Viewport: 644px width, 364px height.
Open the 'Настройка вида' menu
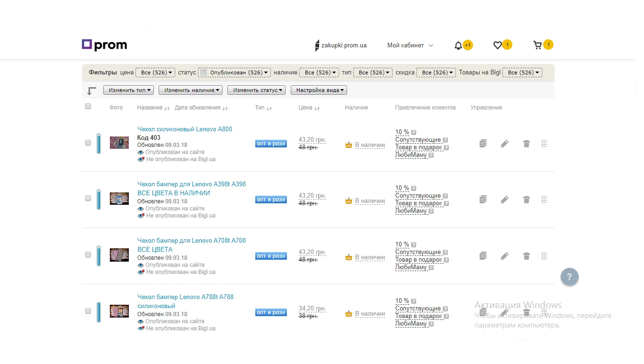click(319, 90)
